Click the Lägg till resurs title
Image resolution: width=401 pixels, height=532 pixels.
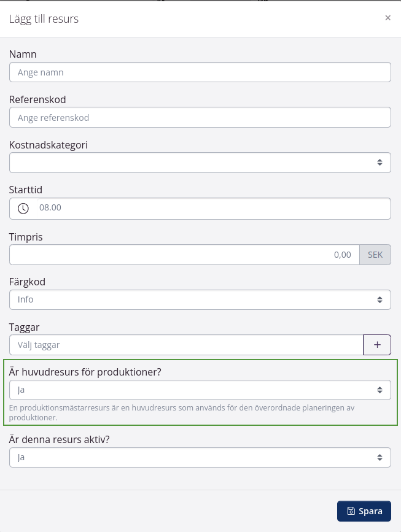coord(44,19)
